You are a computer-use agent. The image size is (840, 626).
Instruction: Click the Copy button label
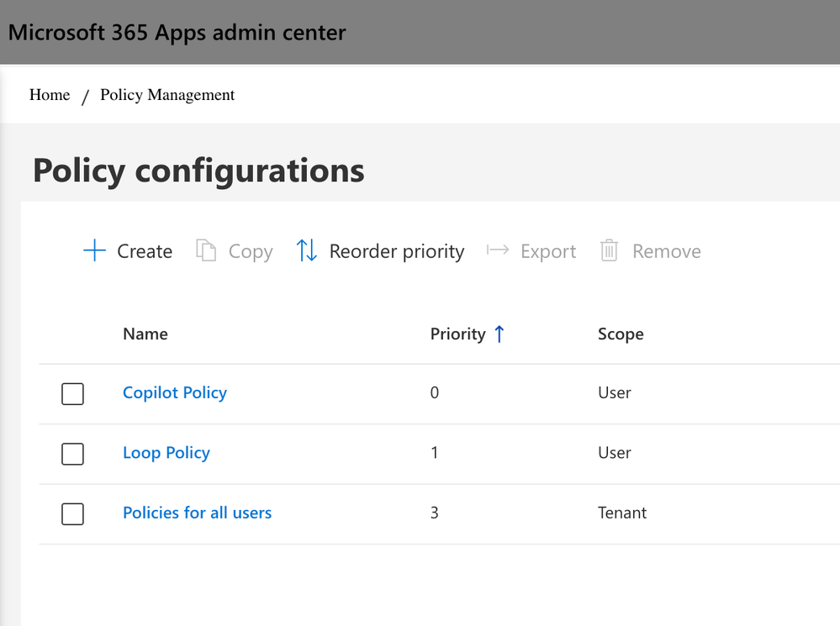click(251, 252)
